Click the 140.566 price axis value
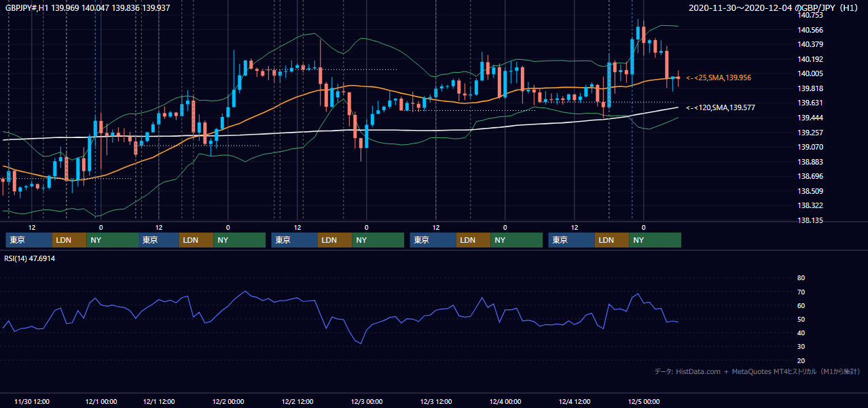This screenshot has height=408, width=868. 811,30
